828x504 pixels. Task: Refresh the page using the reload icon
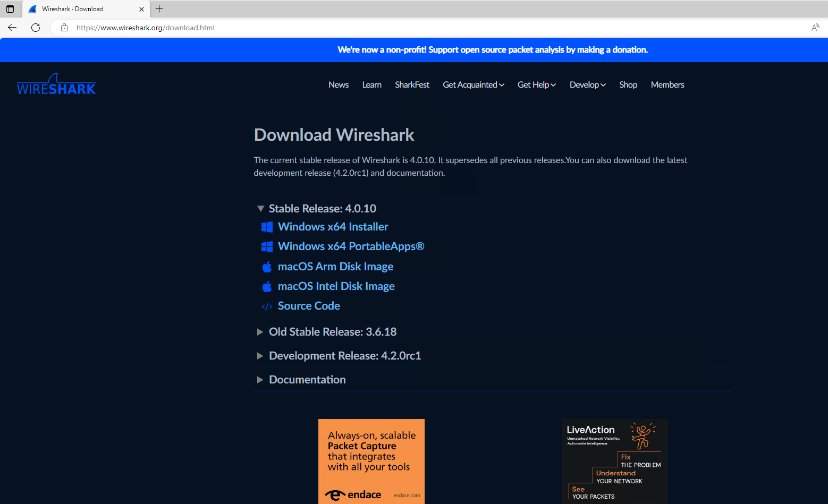tap(35, 27)
